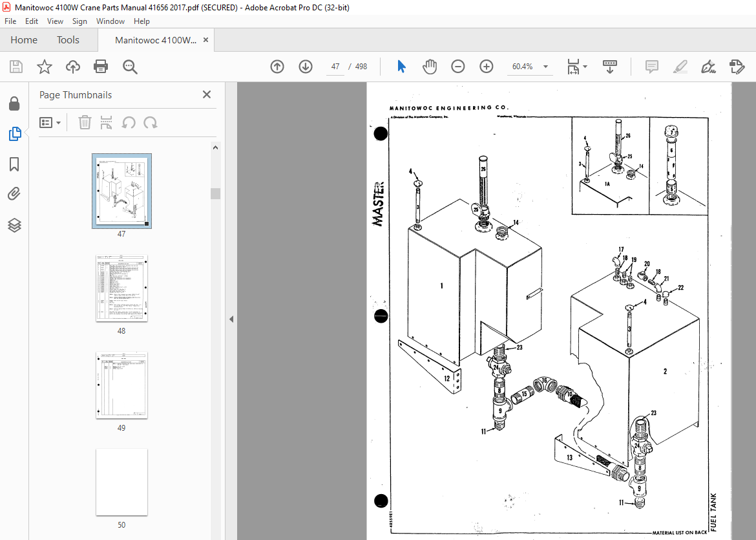
Task: Delete selected page thumbnail trash icon
Action: point(85,123)
